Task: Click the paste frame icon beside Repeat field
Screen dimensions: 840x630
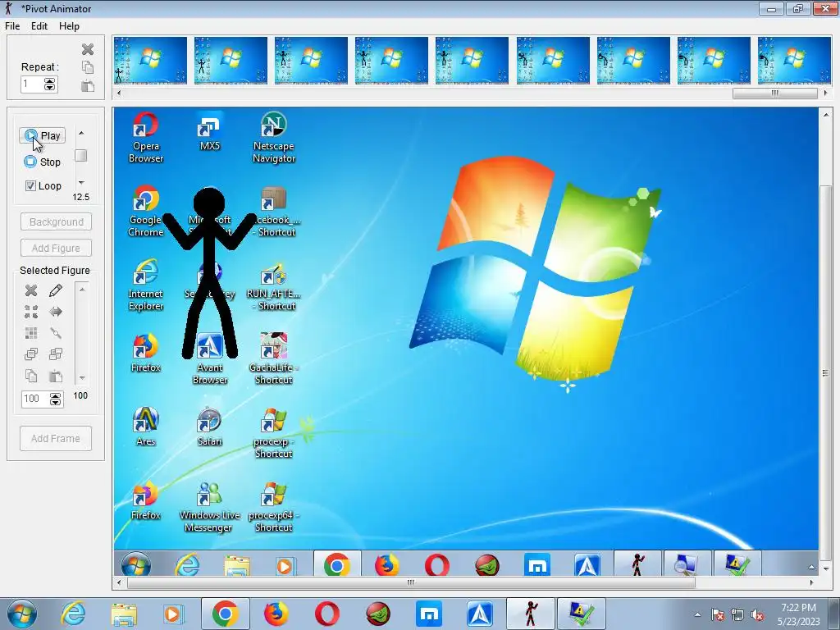Action: [88, 85]
